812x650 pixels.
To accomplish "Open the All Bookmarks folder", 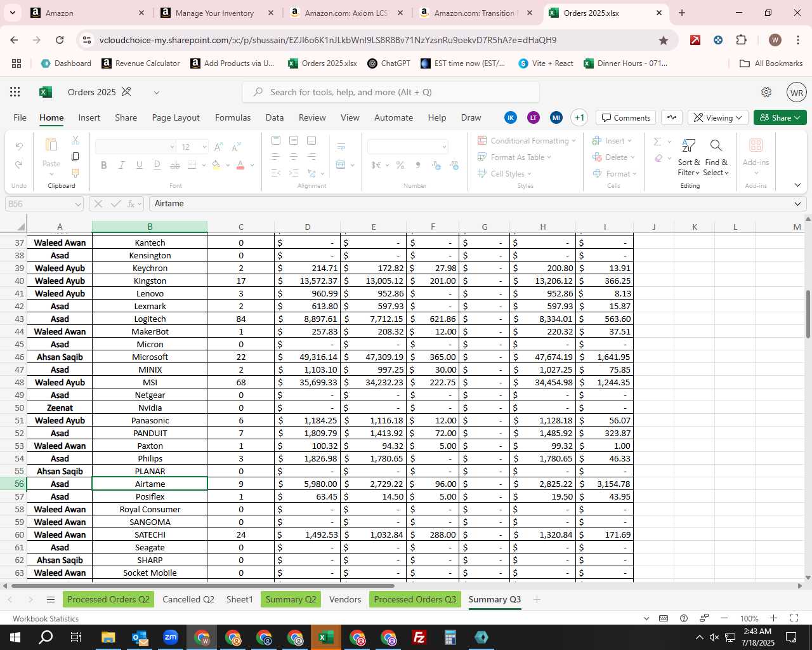I will tap(771, 63).
